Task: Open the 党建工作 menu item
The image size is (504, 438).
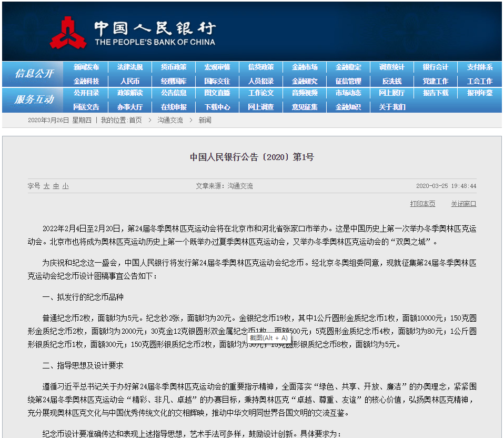Action: [436, 82]
